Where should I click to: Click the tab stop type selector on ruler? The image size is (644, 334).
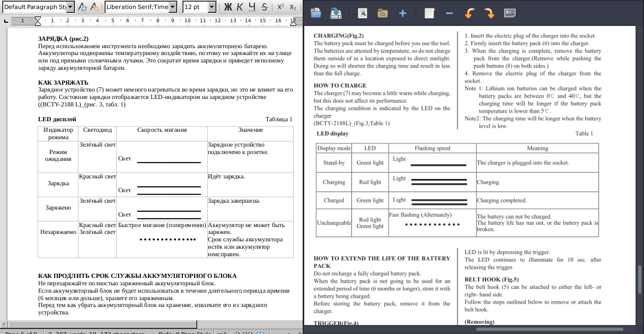pyautogui.click(x=6, y=21)
